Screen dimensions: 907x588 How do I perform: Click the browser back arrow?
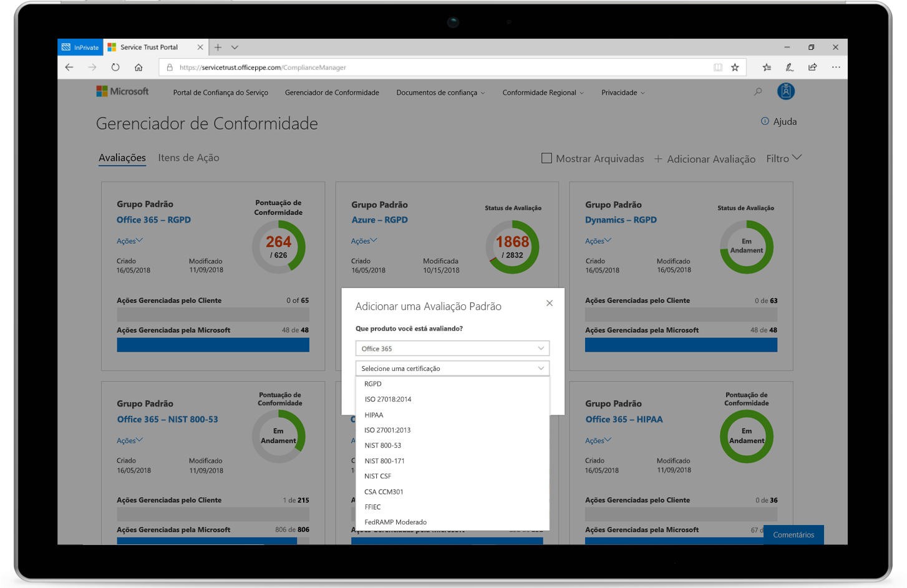coord(69,67)
